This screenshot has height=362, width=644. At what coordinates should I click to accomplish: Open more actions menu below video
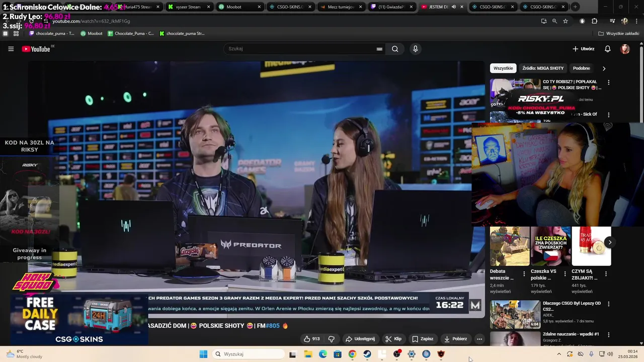point(479,339)
